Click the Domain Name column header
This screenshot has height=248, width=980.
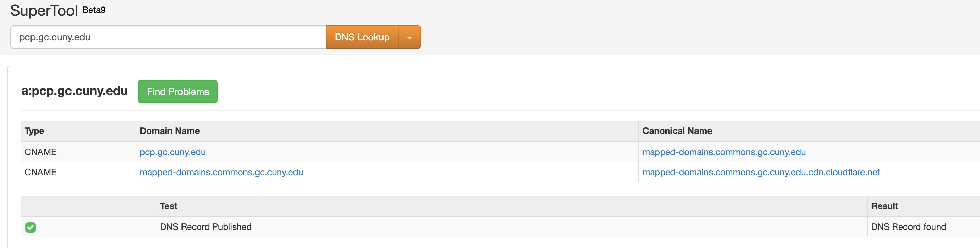pos(169,131)
